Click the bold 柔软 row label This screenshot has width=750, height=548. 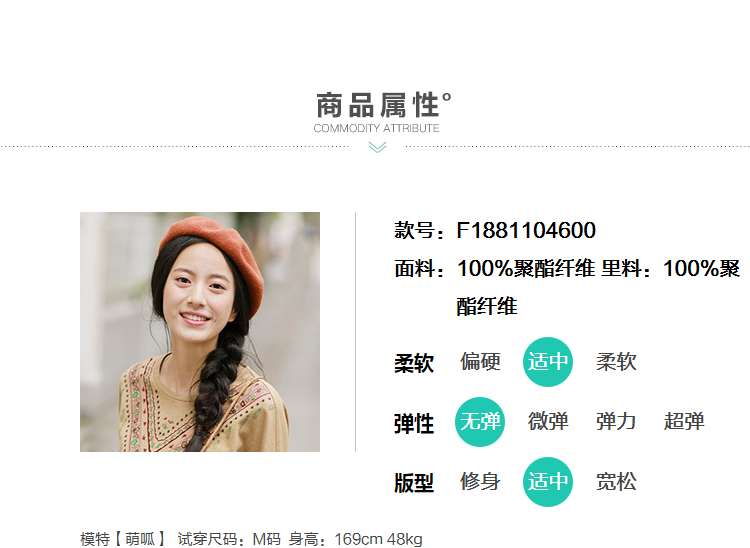(414, 363)
